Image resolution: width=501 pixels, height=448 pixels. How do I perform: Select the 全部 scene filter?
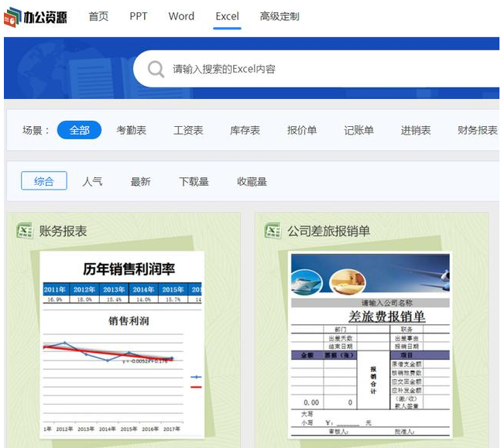[x=79, y=130]
